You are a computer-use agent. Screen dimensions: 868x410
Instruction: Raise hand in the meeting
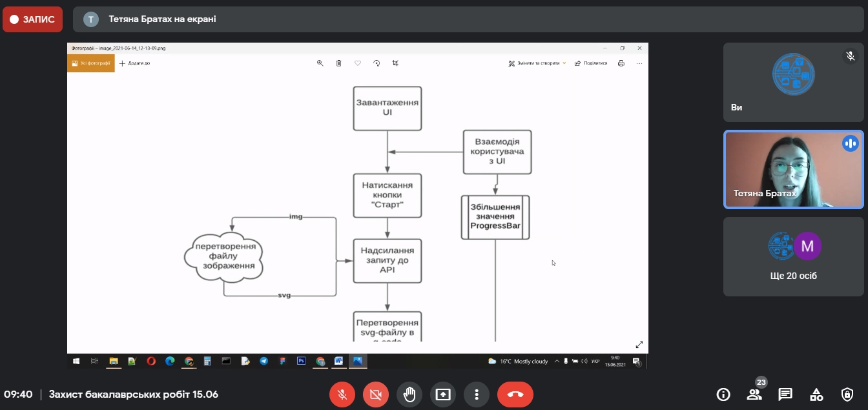pyautogui.click(x=409, y=395)
